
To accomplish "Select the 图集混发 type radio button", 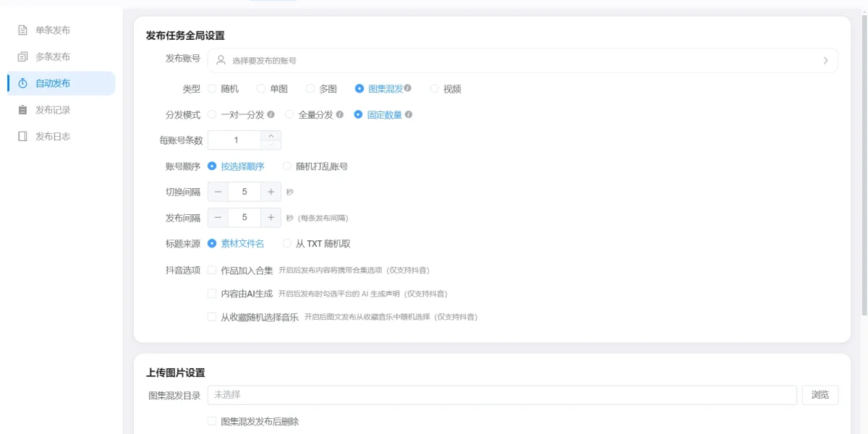I will pos(359,89).
